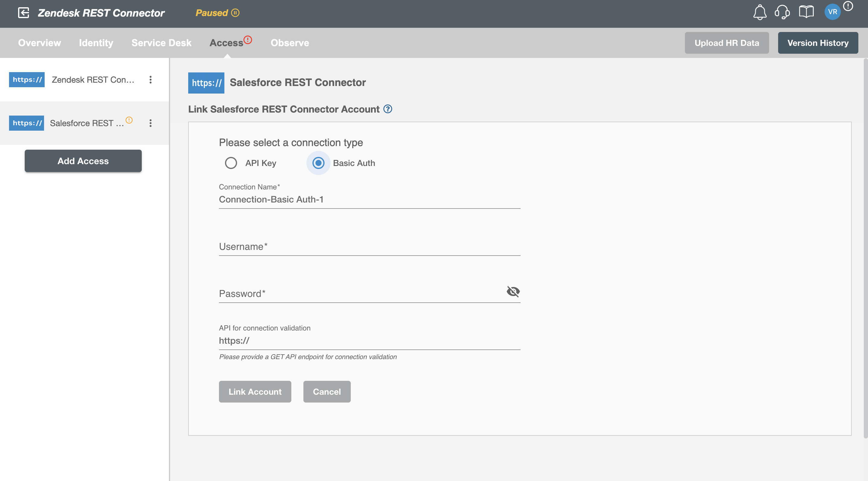This screenshot has height=481, width=868.
Task: Click the page vertical scrollbar
Action: coord(865,248)
